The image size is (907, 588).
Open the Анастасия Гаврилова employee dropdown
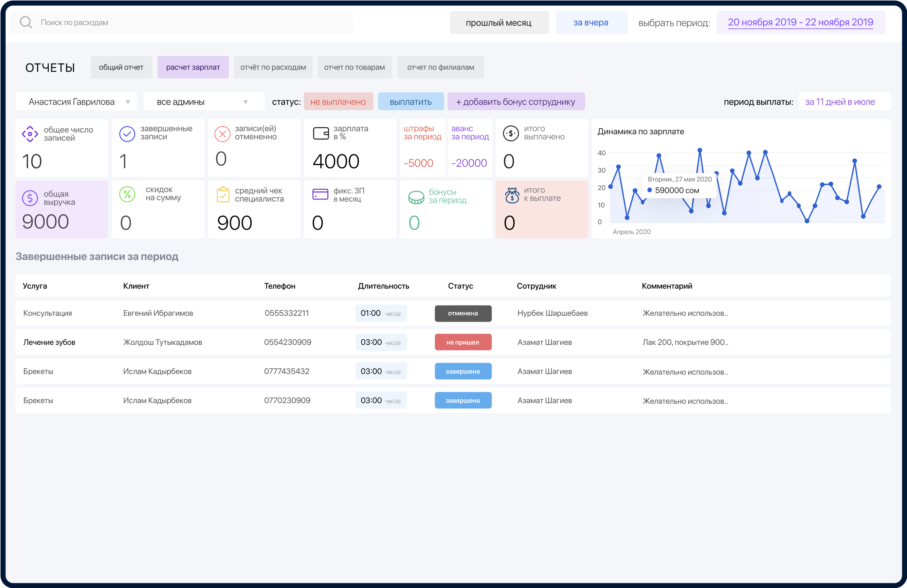(76, 102)
